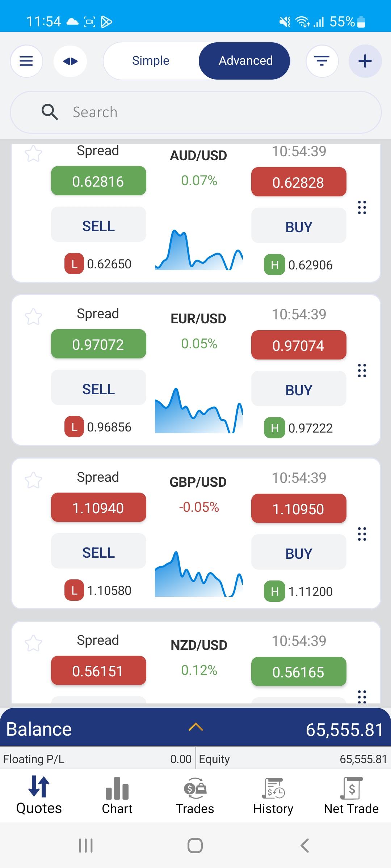This screenshot has width=391, height=868.
Task: Tap the left-right arrows icon
Action: (70, 61)
